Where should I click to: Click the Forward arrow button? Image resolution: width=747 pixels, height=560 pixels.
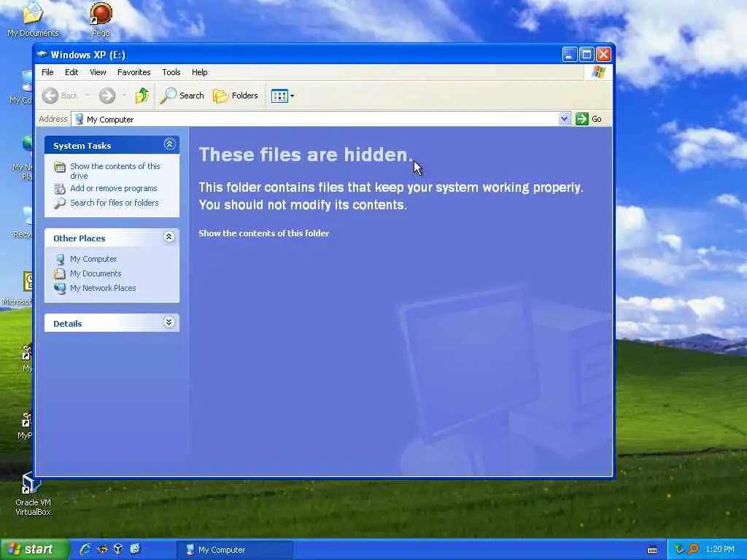[107, 96]
